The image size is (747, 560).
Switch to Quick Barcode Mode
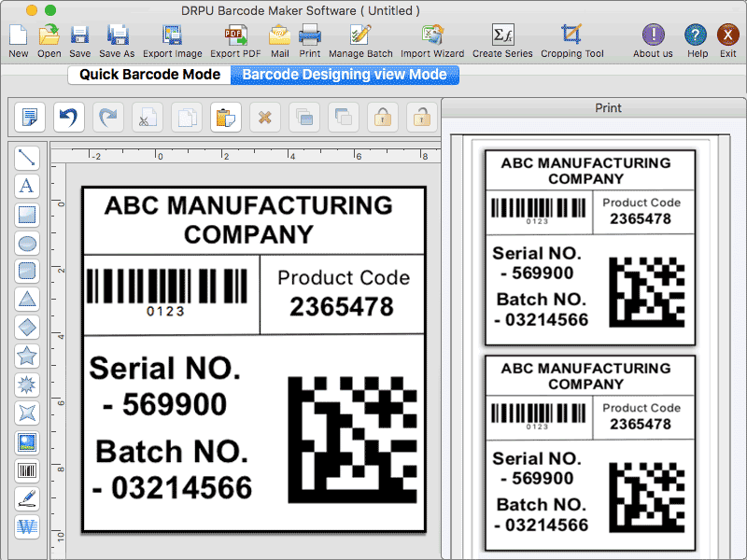pyautogui.click(x=148, y=75)
